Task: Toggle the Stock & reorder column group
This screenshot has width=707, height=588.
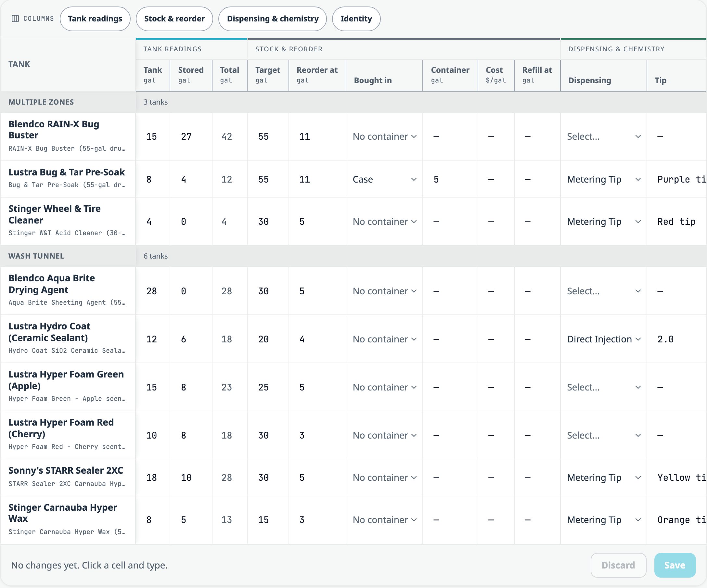Action: point(174,19)
